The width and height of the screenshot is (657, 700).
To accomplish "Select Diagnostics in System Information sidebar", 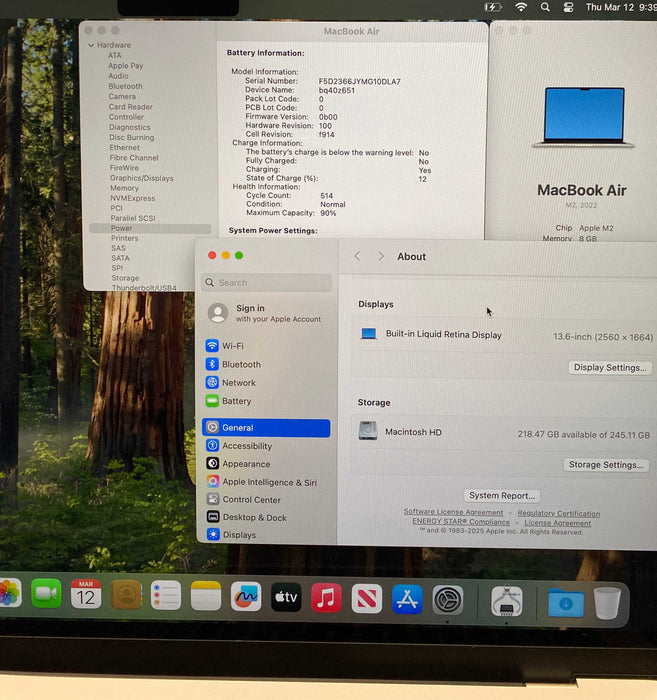I will point(130,127).
